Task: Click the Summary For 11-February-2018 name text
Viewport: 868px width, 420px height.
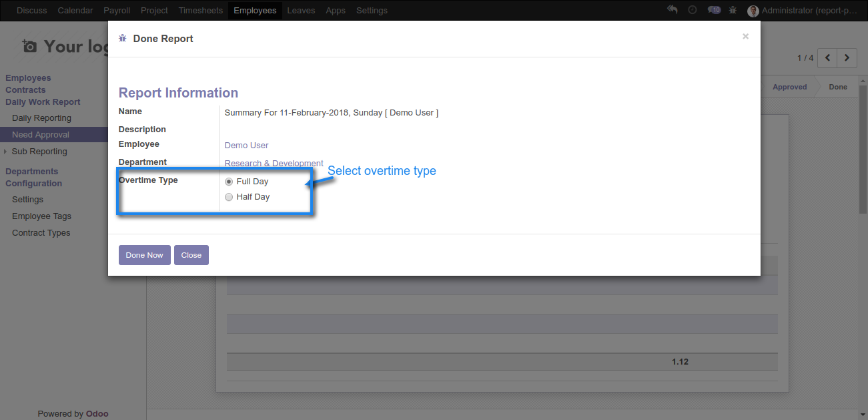Action: click(x=331, y=113)
